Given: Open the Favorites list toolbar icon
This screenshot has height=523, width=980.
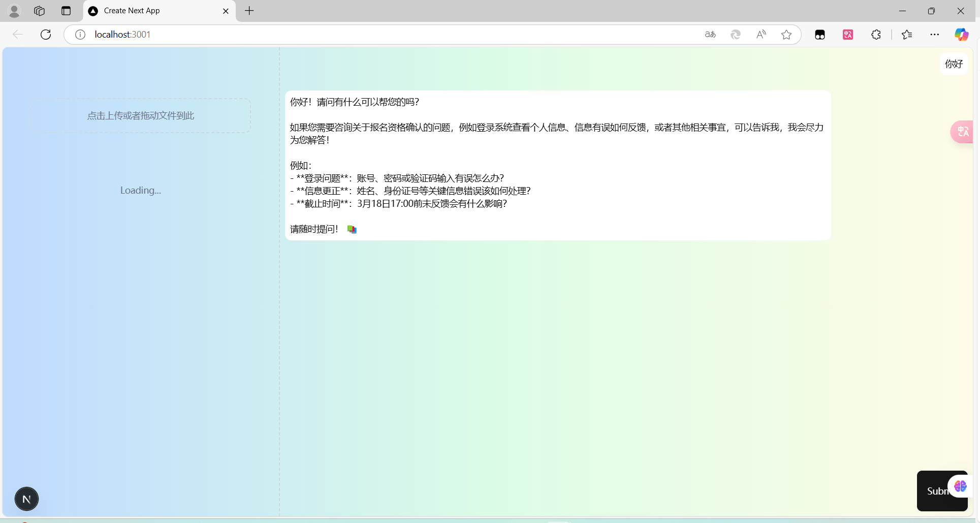Looking at the screenshot, I should 907,35.
